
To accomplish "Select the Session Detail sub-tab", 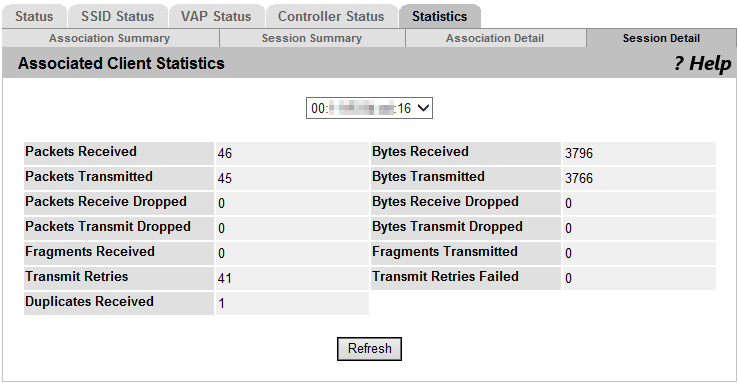I will (661, 38).
